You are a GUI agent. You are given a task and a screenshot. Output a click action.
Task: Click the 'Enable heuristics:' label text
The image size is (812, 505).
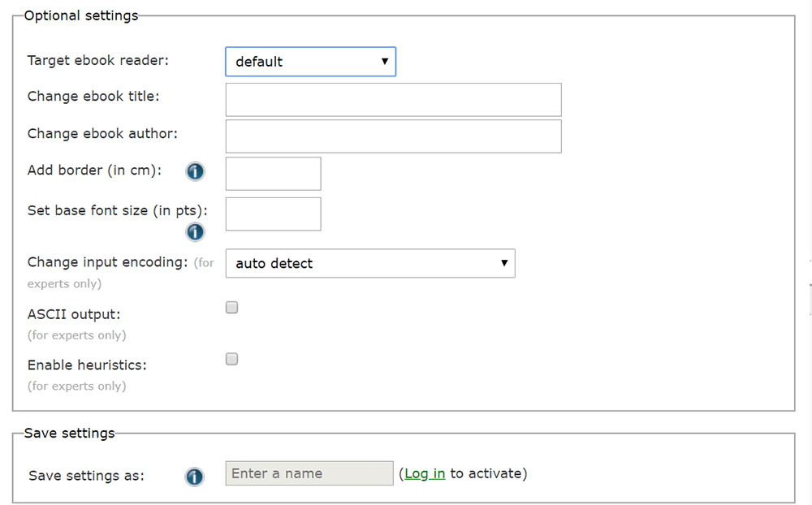click(87, 365)
